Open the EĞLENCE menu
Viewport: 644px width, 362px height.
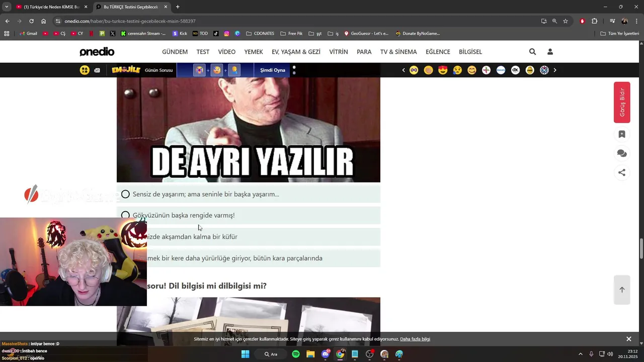pos(438,52)
